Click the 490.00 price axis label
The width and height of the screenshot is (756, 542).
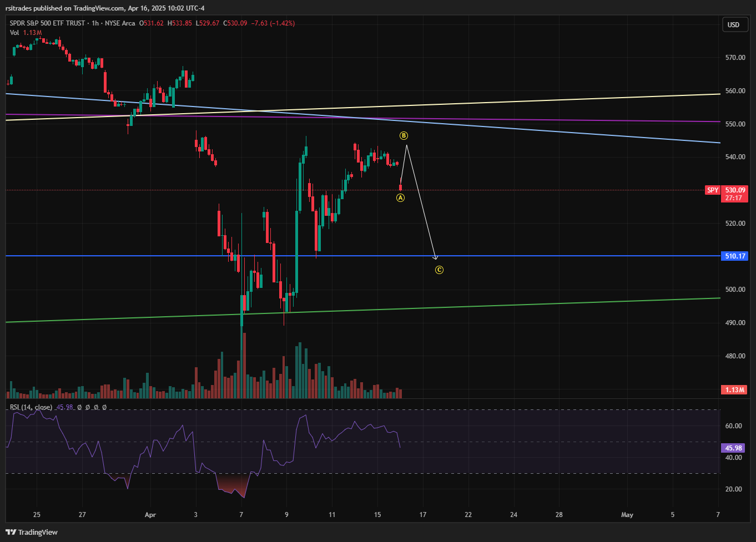735,323
